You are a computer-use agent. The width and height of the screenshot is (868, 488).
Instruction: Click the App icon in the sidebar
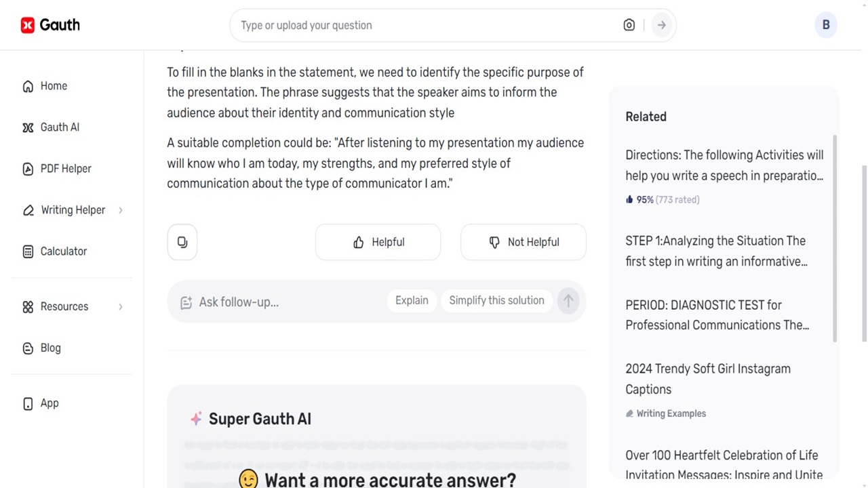pos(28,403)
